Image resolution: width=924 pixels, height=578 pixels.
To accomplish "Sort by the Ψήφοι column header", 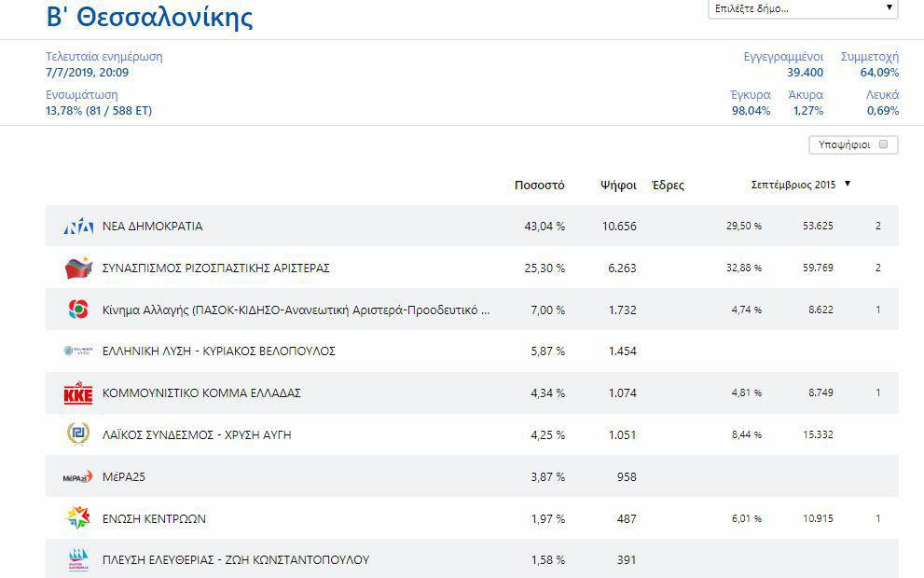I will click(618, 186).
